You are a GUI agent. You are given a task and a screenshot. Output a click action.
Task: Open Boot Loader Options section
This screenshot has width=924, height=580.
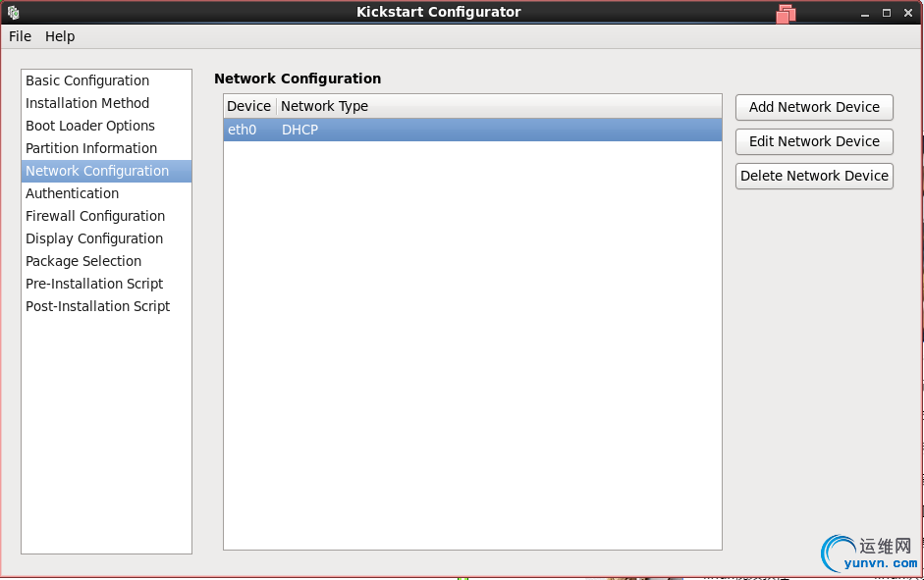[x=106, y=126]
